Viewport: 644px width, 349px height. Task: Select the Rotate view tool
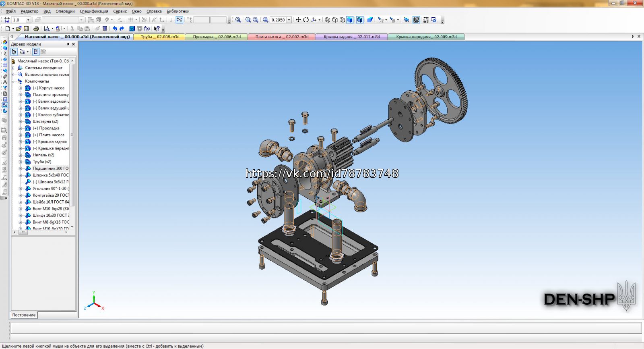click(306, 20)
